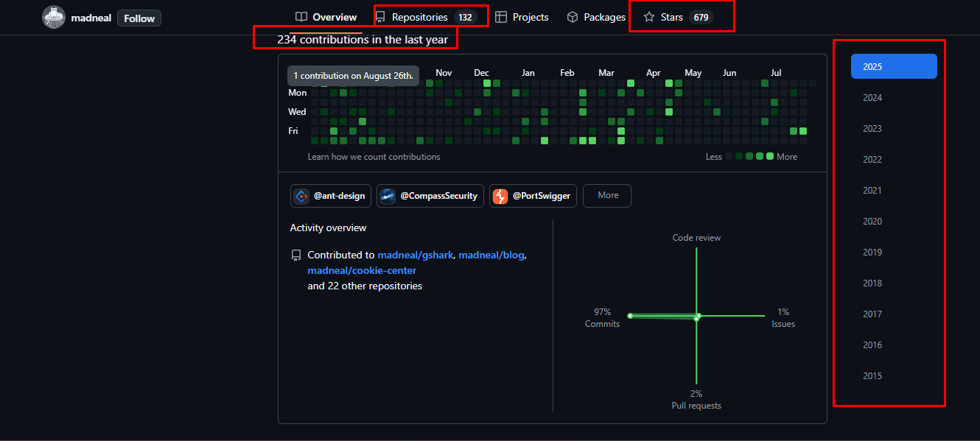Click the repository icon beside Contributed to
The image size is (980, 441).
[x=296, y=255]
